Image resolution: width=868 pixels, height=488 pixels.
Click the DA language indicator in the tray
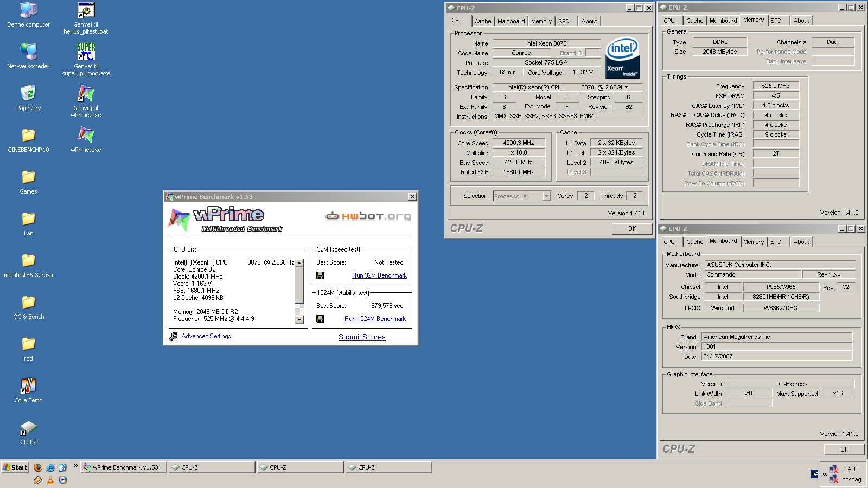point(814,474)
